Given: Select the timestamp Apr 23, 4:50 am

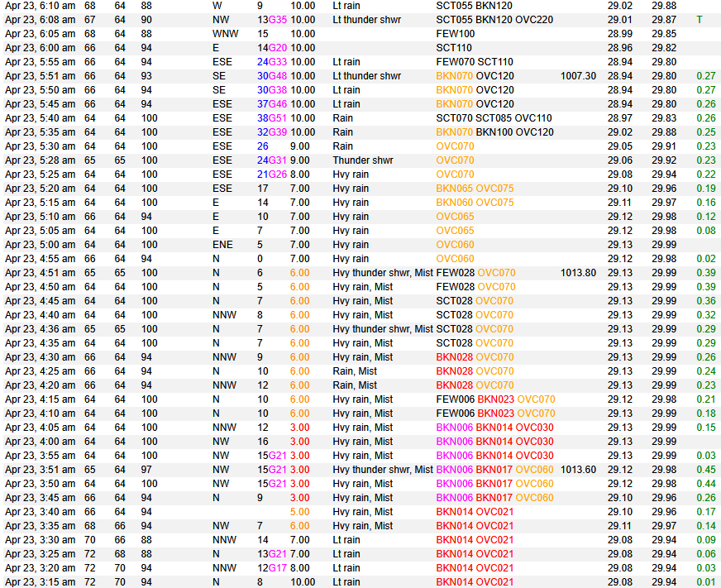Looking at the screenshot, I should coord(40,287).
